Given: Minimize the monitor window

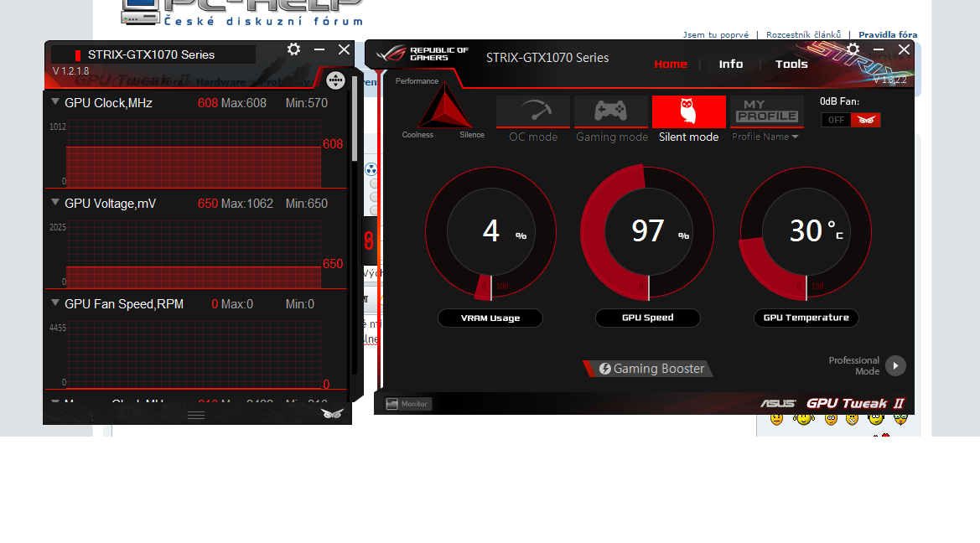Looking at the screenshot, I should coord(319,49).
